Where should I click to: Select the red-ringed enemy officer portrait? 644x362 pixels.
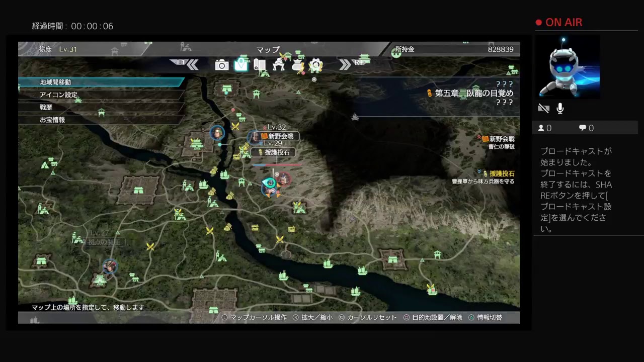(284, 178)
